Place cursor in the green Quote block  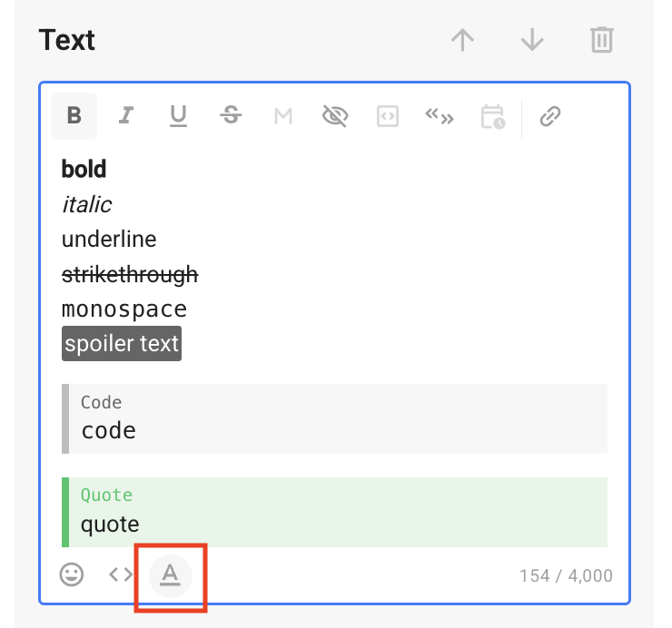pyautogui.click(x=336, y=524)
